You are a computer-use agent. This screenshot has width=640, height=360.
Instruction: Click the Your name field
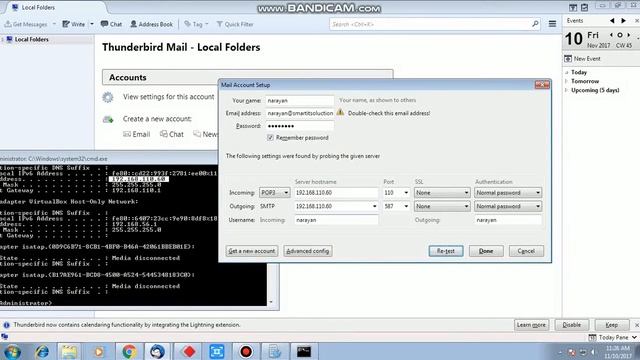click(300, 100)
